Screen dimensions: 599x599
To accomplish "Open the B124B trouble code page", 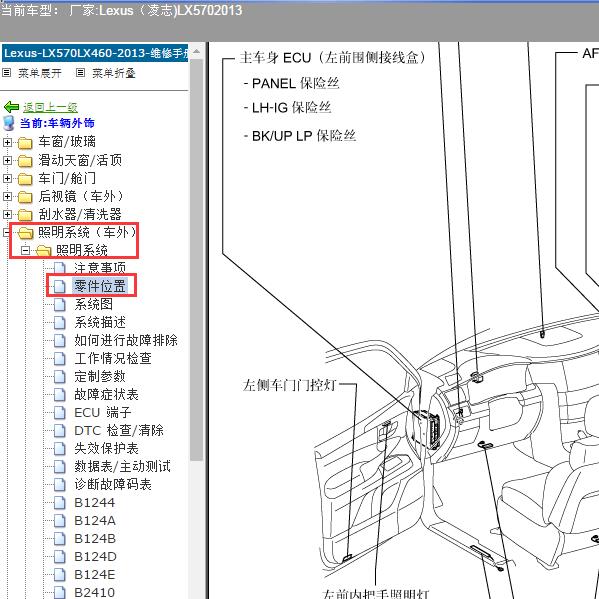I will [95, 538].
